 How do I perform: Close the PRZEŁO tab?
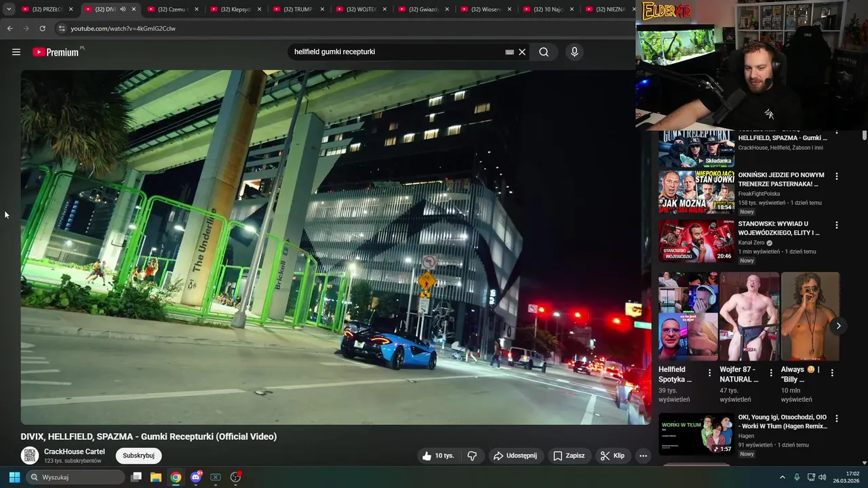click(x=71, y=9)
